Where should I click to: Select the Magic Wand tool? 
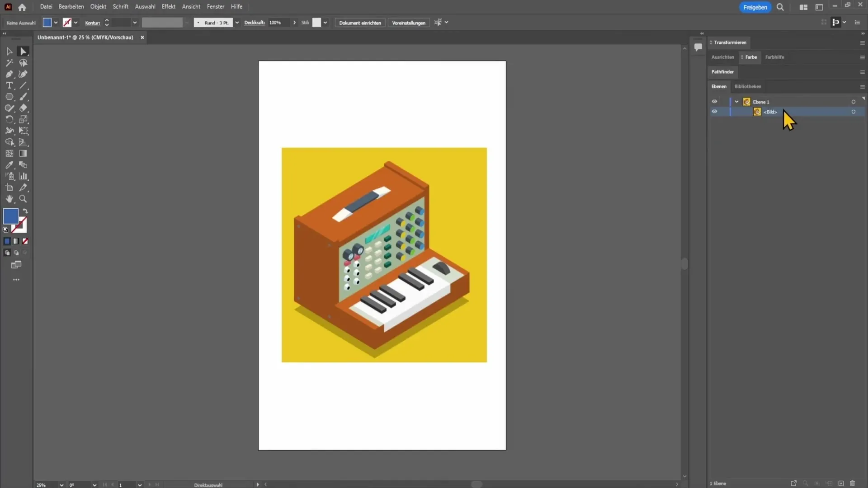click(x=9, y=63)
